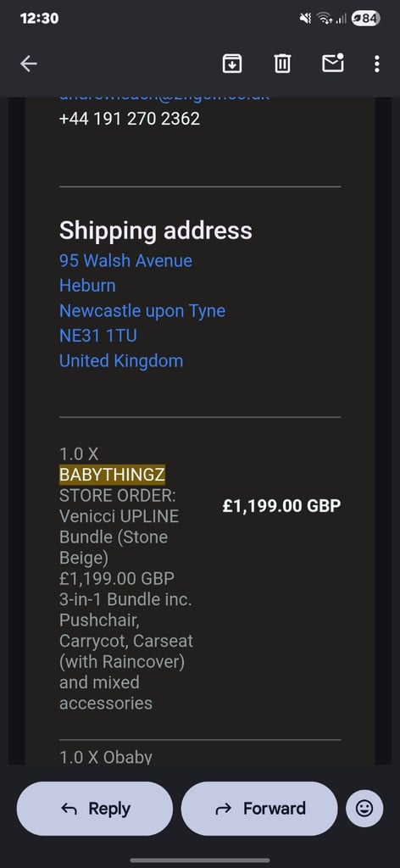Delete the email using the trash icon
400x868 pixels.
pos(282,64)
